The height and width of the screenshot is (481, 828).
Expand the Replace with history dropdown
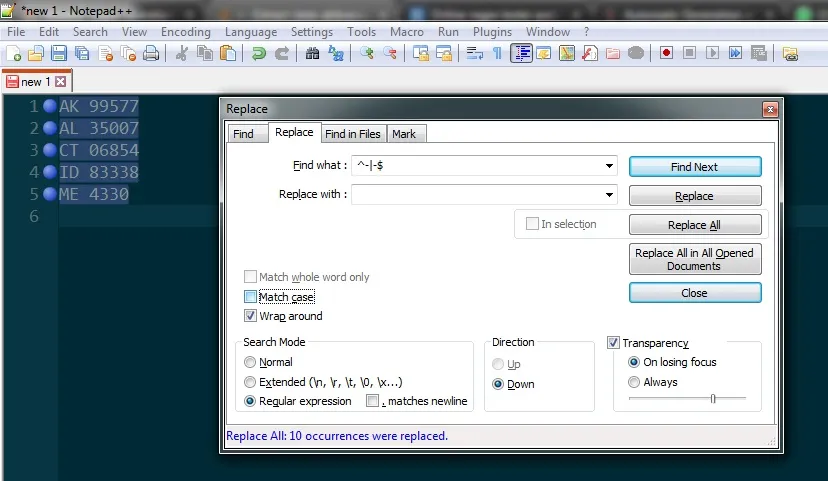pyautogui.click(x=609, y=194)
